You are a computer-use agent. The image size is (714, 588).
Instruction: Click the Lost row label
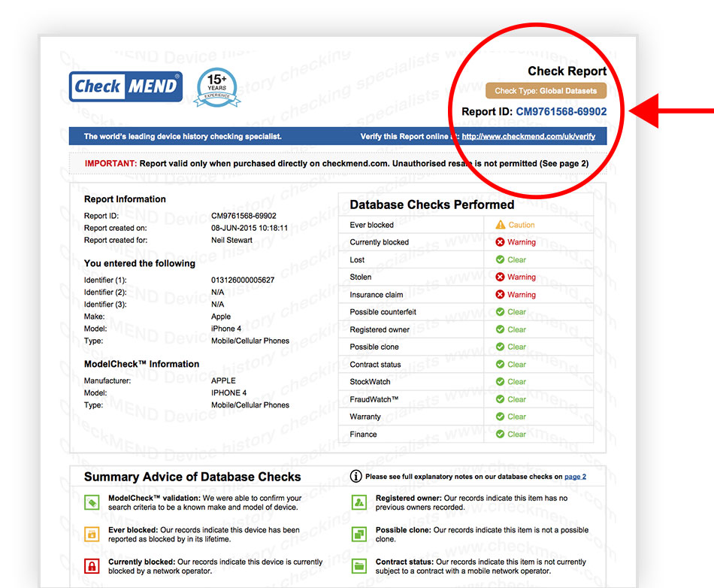click(357, 260)
